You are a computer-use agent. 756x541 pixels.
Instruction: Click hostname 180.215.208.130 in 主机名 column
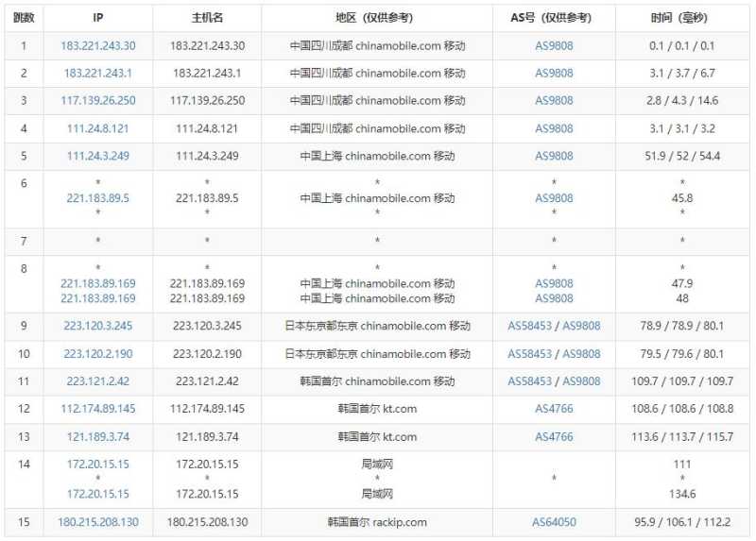click(207, 522)
